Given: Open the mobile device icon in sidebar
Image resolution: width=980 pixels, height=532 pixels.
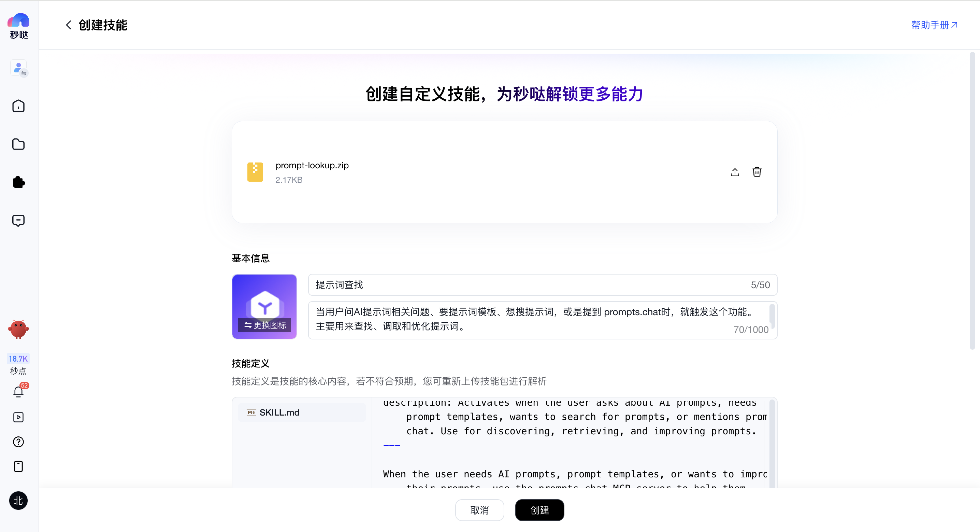Looking at the screenshot, I should click(x=18, y=466).
